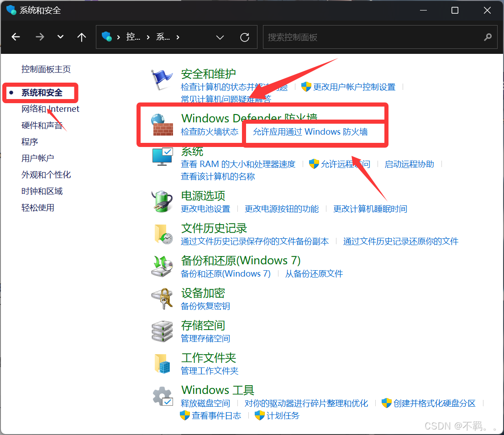Click the File History folder icon

tap(163, 234)
